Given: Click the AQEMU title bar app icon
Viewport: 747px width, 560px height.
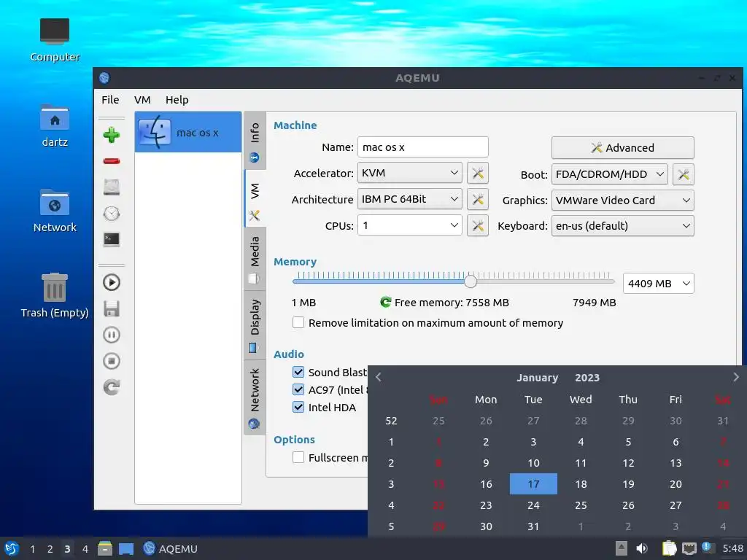Looking at the screenshot, I should pyautogui.click(x=104, y=78).
